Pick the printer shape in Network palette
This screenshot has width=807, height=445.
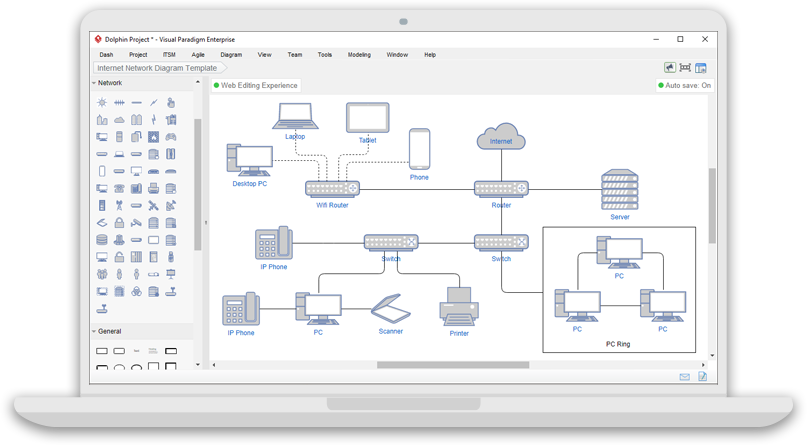[x=153, y=188]
